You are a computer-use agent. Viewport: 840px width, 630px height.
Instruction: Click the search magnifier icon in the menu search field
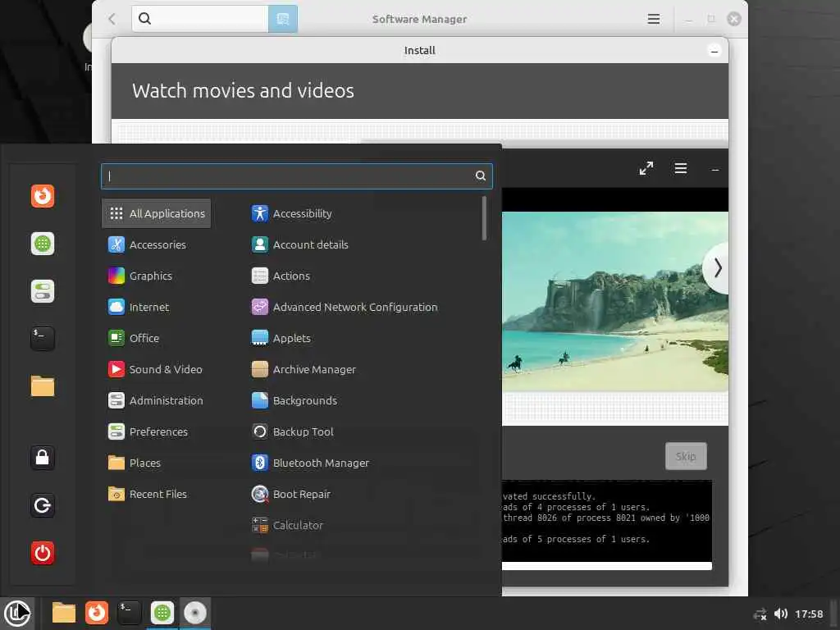coord(481,176)
